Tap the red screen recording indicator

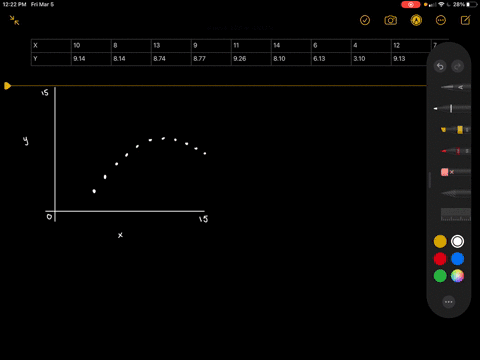pyautogui.click(x=410, y=5)
